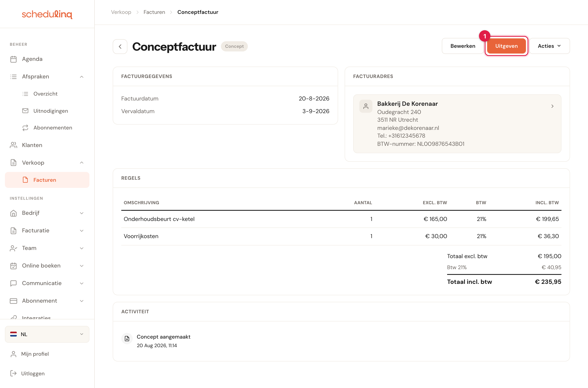Click the Concept aangemaakt document icon
Screen dimensions: 588x388
point(127,338)
